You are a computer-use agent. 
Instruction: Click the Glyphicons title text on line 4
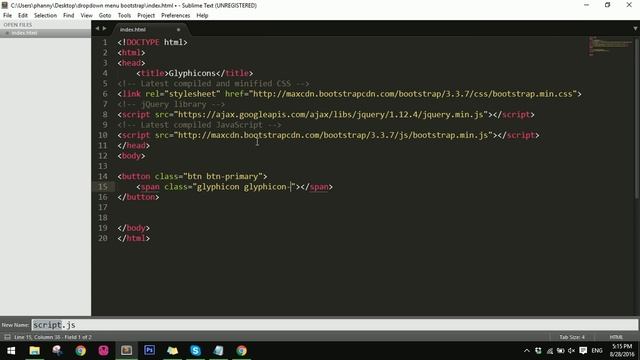pyautogui.click(x=192, y=73)
